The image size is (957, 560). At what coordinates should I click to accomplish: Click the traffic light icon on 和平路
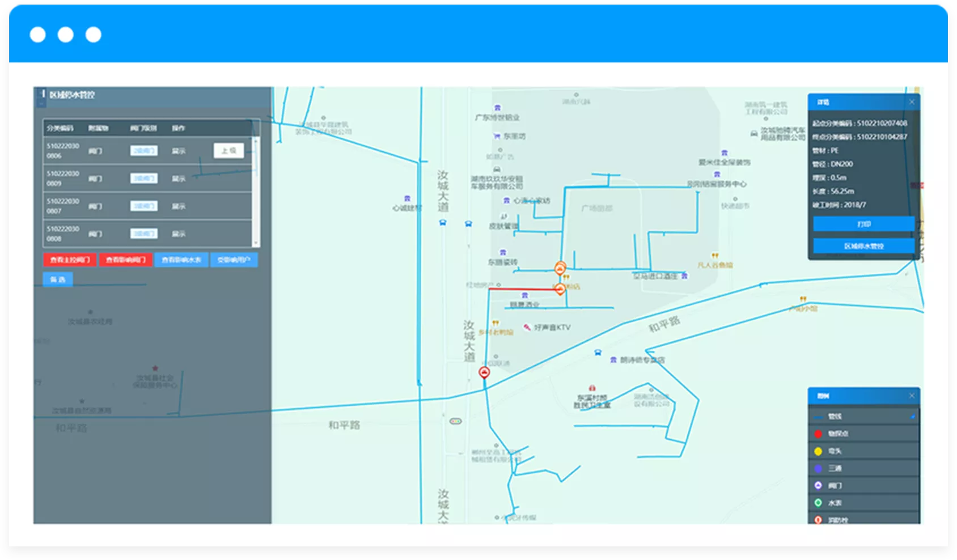click(456, 421)
